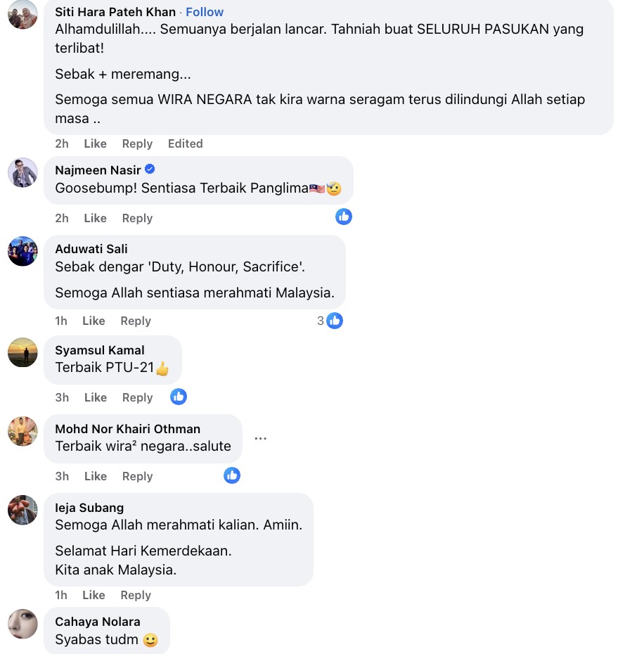Reply to Mohd Nor Khairi Othman's comment
Viewport: 644px width, 654px height.
tap(137, 476)
